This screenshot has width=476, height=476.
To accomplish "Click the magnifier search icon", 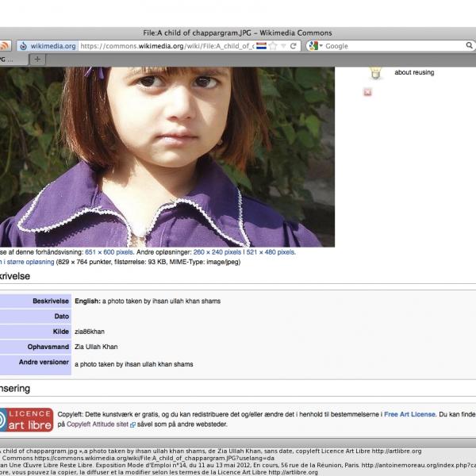I will coord(469,45).
